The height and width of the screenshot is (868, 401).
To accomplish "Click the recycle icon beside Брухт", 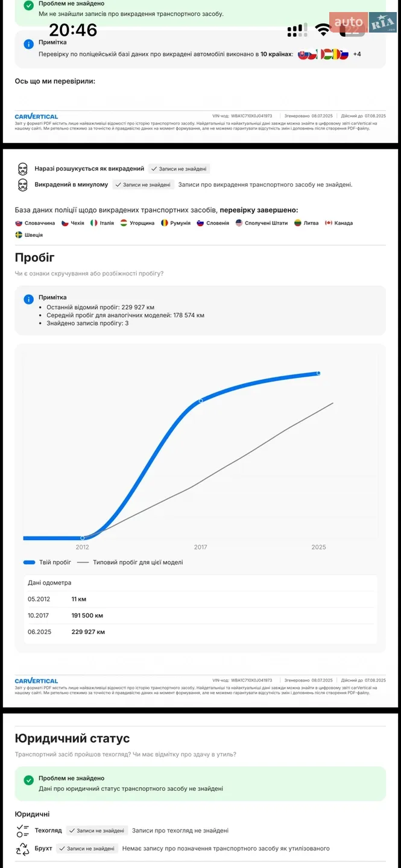I will [x=23, y=849].
